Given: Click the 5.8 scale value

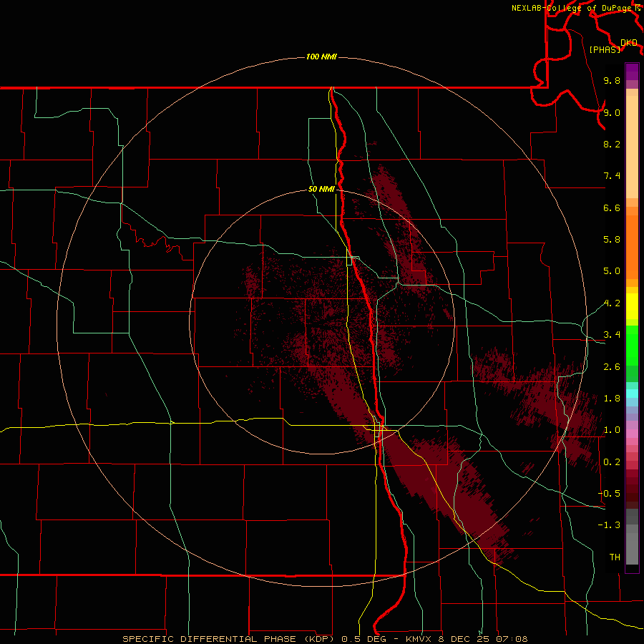Looking at the screenshot, I should click(x=612, y=240).
